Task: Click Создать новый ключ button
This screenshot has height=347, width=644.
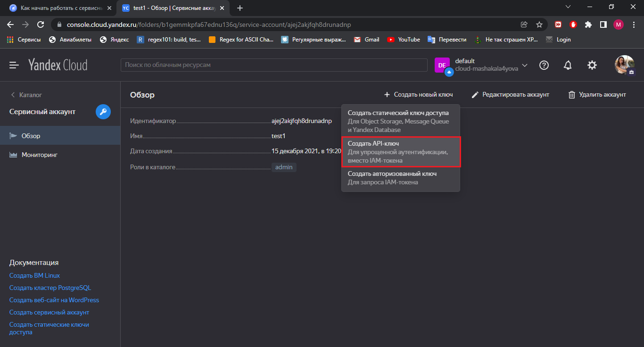Action: click(418, 95)
